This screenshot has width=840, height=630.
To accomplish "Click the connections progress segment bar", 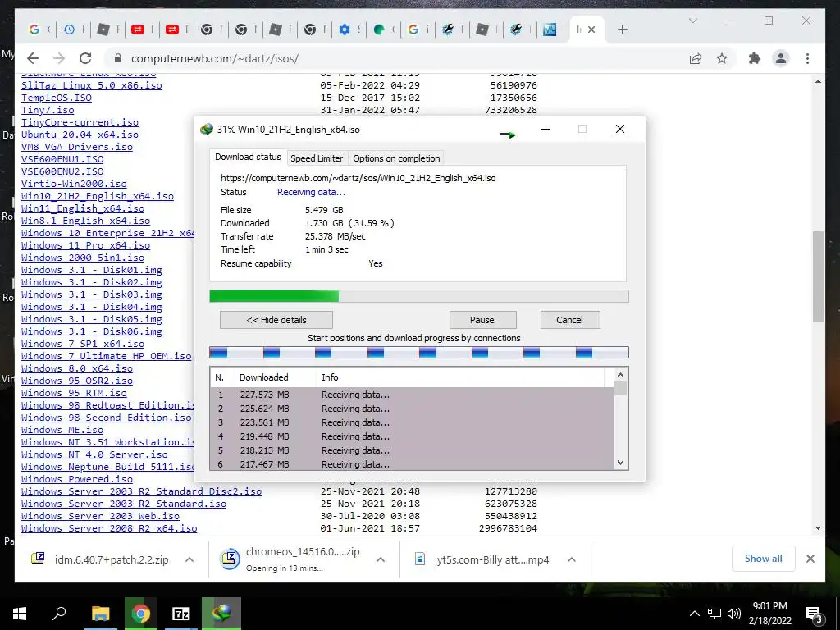I will pyautogui.click(x=419, y=353).
